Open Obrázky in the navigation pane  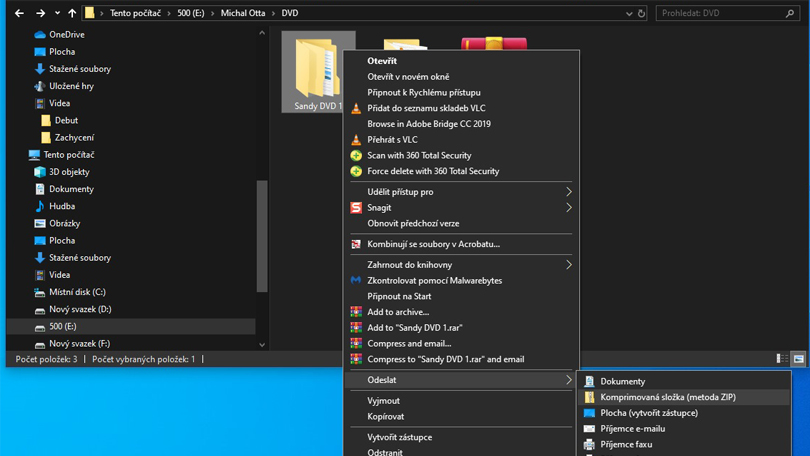65,223
